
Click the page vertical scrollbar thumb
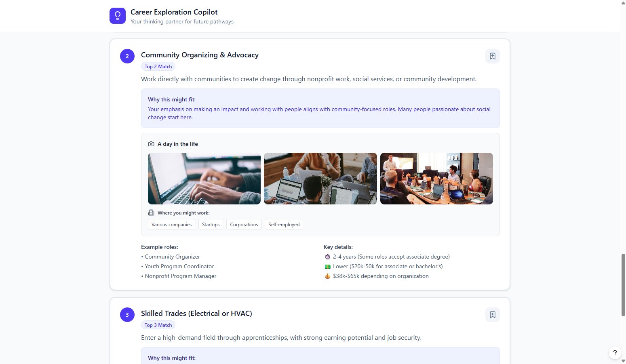[623, 285]
